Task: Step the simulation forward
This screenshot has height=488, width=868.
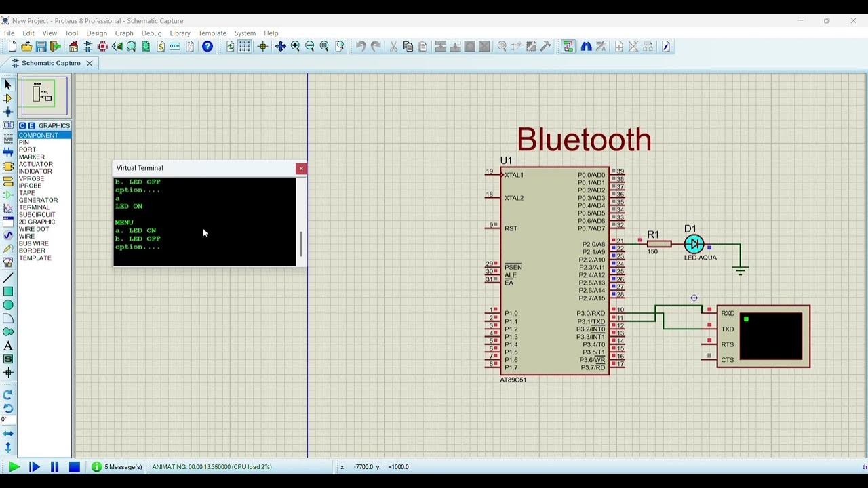Action: click(34, 467)
